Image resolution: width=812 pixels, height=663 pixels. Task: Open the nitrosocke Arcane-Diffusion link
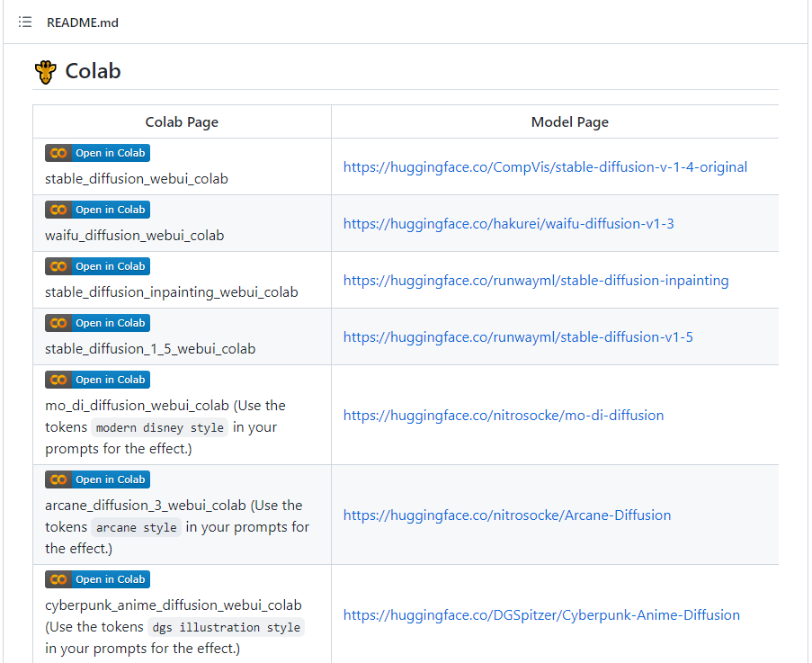[507, 515]
